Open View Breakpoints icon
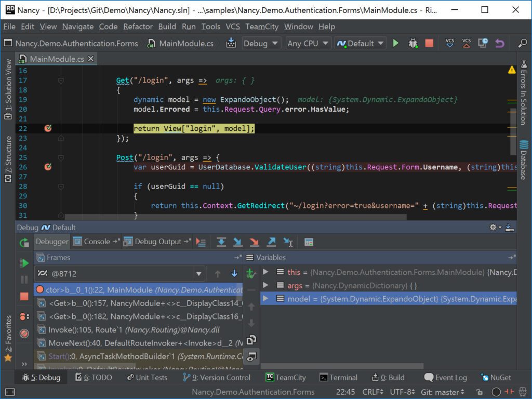Viewport: 532px width, 399px height. pos(24,316)
